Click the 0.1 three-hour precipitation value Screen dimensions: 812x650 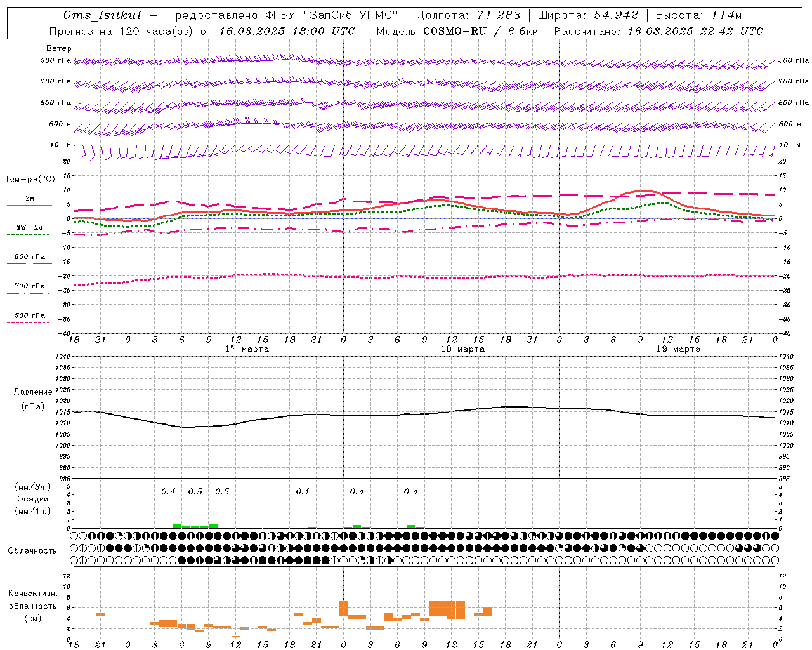[x=303, y=492]
